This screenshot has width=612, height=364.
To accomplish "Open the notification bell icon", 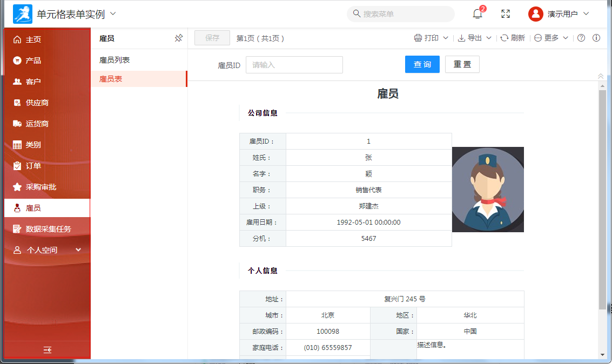I will click(478, 14).
